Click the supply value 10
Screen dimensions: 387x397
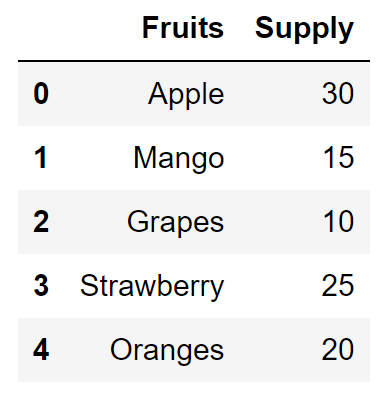coord(339,222)
